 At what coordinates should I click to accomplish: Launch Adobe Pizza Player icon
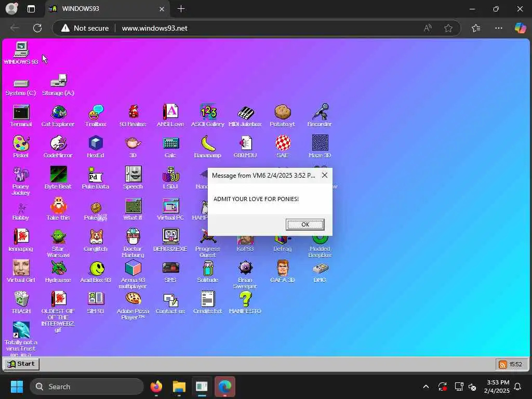(x=133, y=305)
